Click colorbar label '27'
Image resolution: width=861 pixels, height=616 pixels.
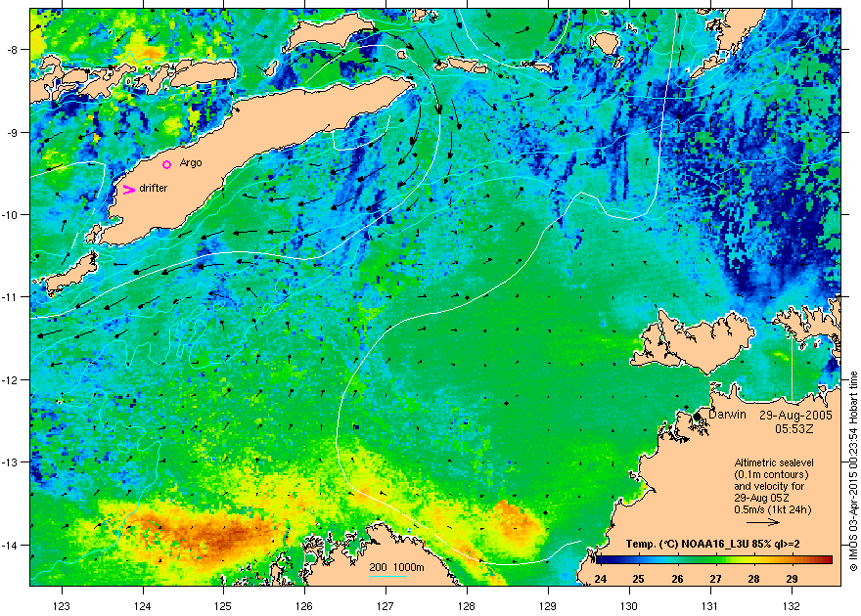click(715, 579)
